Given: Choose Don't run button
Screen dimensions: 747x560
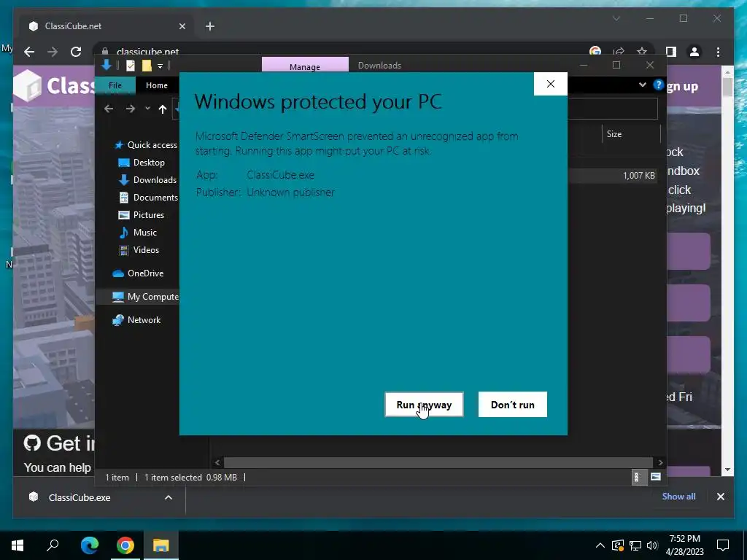Looking at the screenshot, I should click(x=513, y=404).
